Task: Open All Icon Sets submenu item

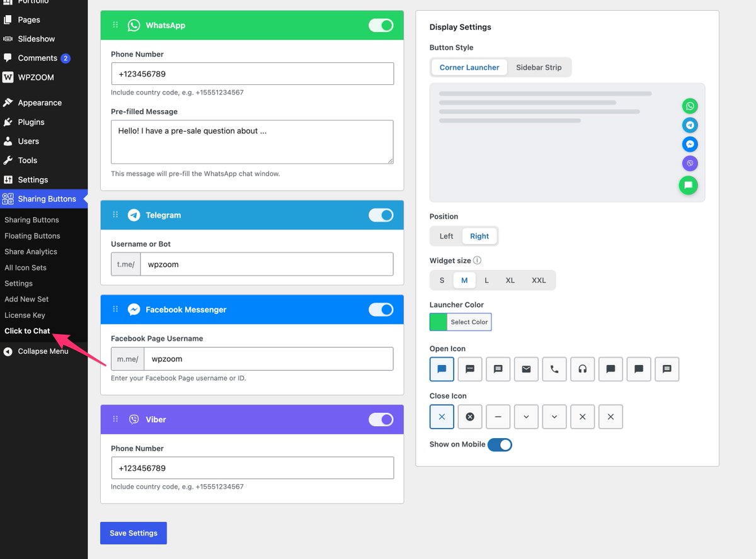Action: click(25, 268)
